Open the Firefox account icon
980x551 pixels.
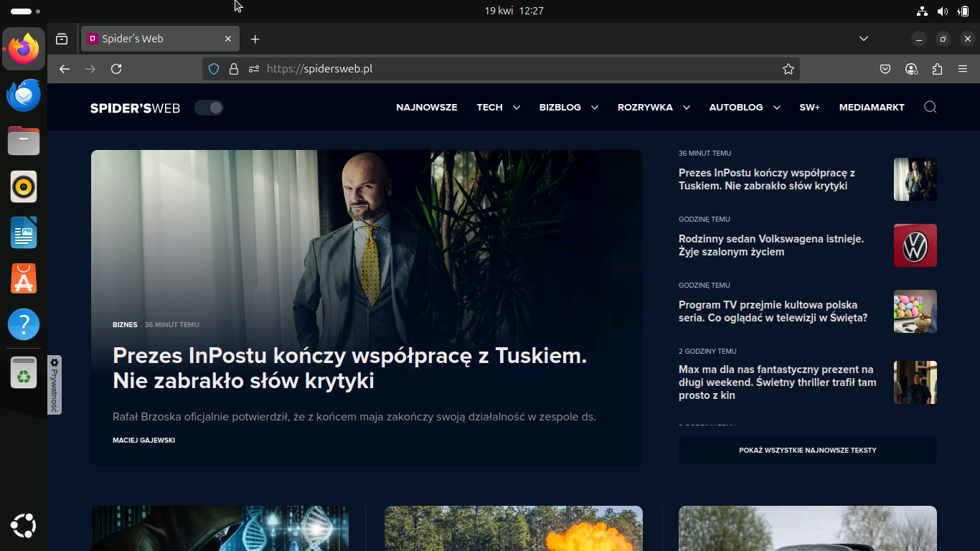911,69
